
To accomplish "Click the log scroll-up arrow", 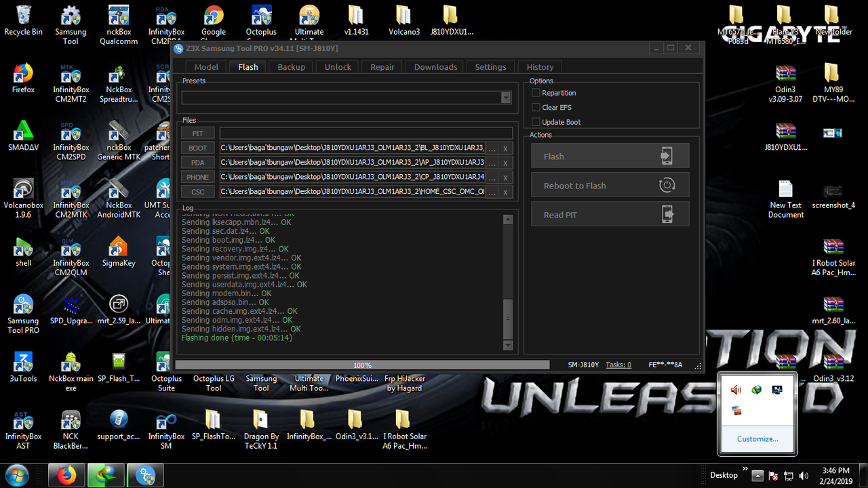I will click(508, 220).
